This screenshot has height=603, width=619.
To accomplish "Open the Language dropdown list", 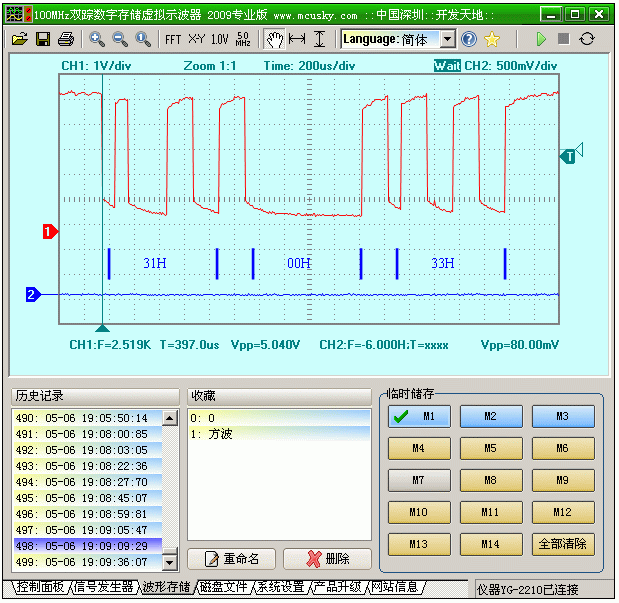I will coord(447,39).
